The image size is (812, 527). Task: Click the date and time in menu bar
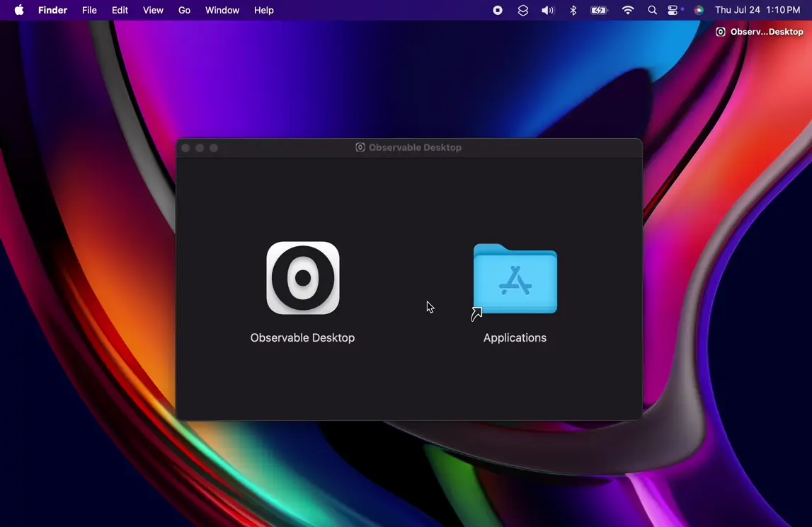pyautogui.click(x=757, y=11)
